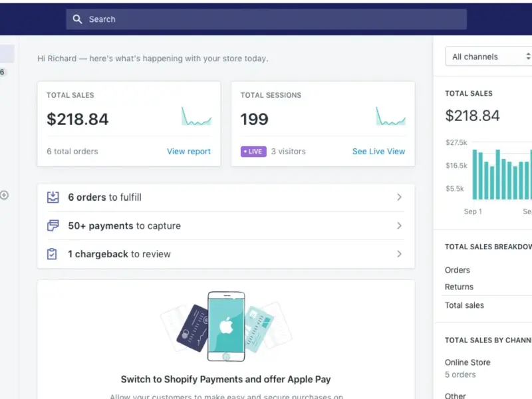The height and width of the screenshot is (399, 532).
Task: Expand the 1 chargeback to review chevron
Action: pyautogui.click(x=400, y=254)
